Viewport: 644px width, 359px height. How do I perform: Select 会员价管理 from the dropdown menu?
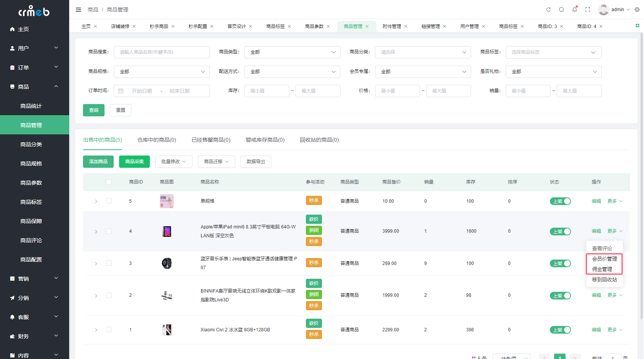click(604, 259)
